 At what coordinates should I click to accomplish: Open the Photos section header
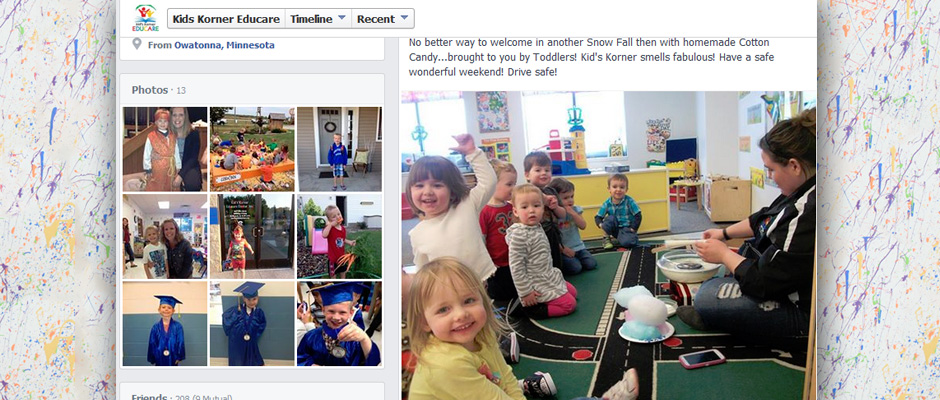(150, 90)
